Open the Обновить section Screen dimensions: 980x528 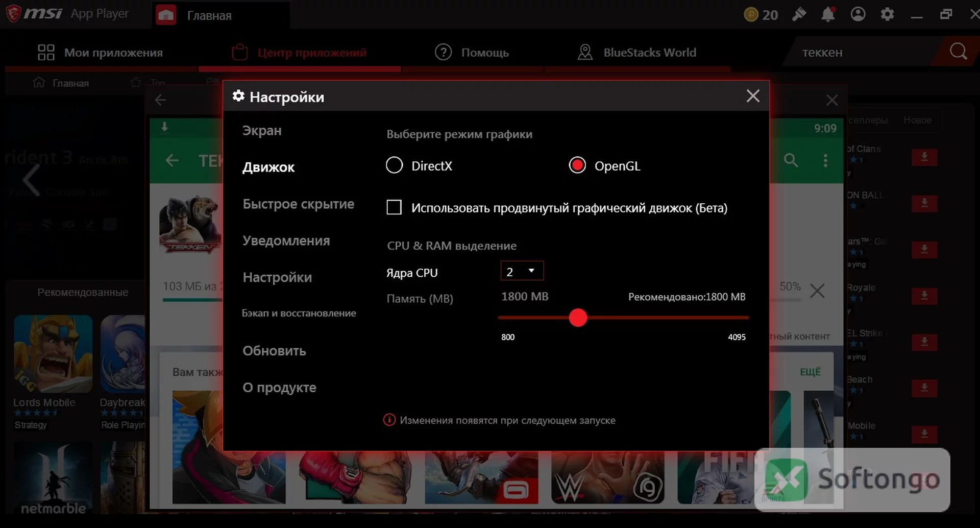coord(274,351)
